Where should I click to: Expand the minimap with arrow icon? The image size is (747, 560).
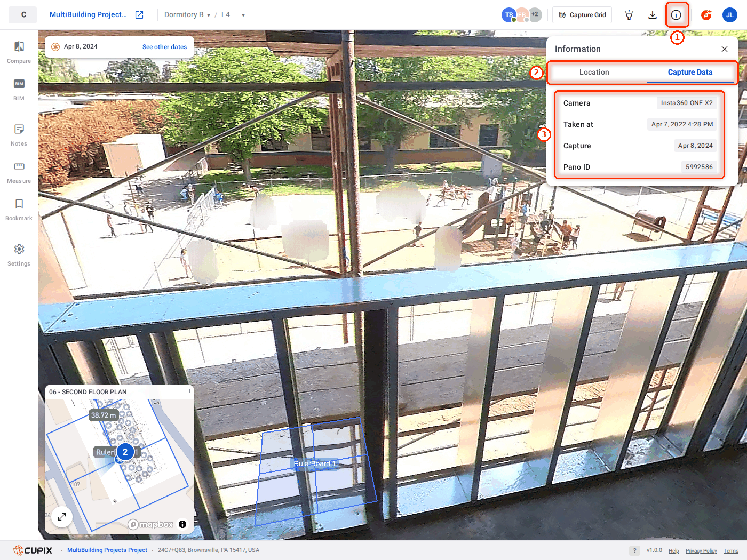[x=62, y=517]
